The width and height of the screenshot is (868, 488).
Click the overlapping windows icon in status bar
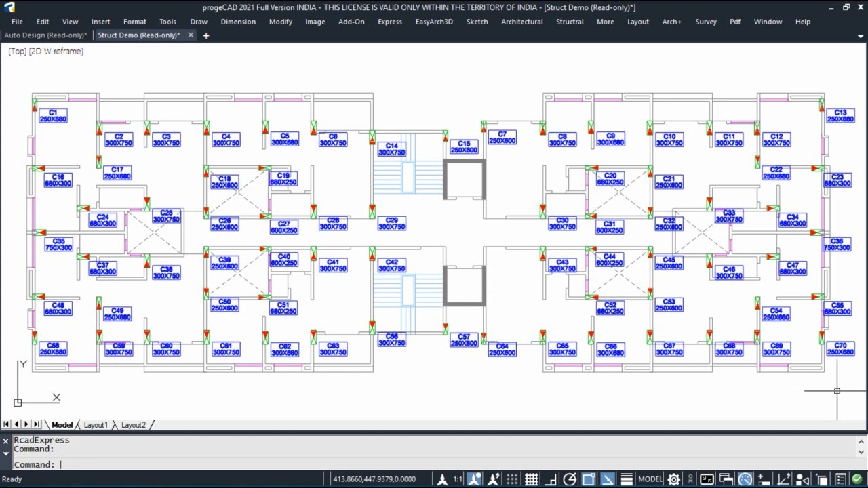pos(726,479)
